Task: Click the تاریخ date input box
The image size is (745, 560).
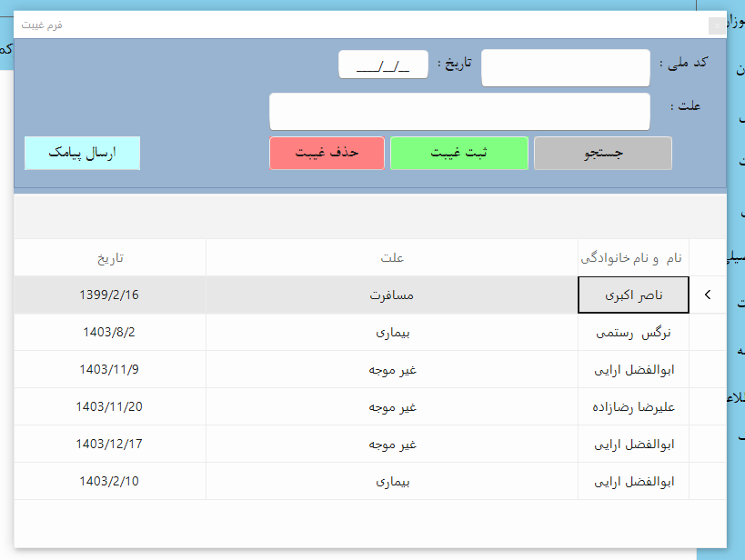Action: point(383,65)
